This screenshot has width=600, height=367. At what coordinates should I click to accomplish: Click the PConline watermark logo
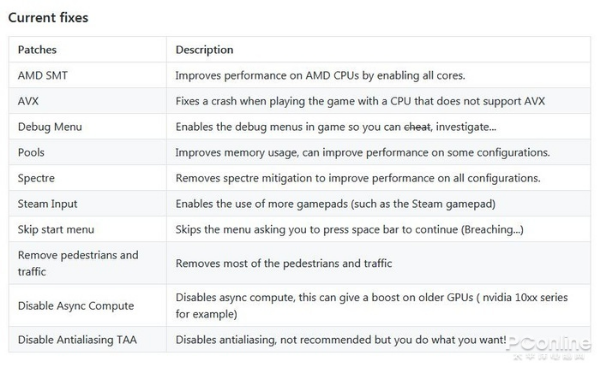548,346
